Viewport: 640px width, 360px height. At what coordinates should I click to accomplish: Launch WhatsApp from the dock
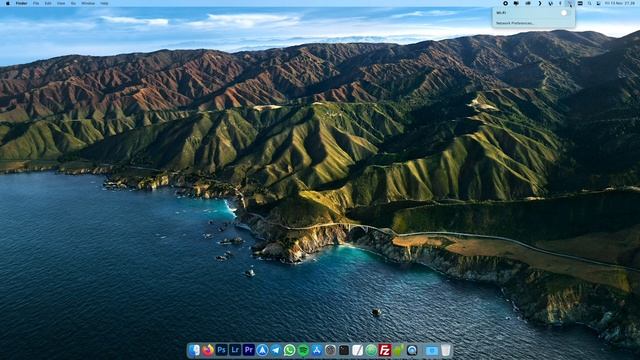(289, 350)
